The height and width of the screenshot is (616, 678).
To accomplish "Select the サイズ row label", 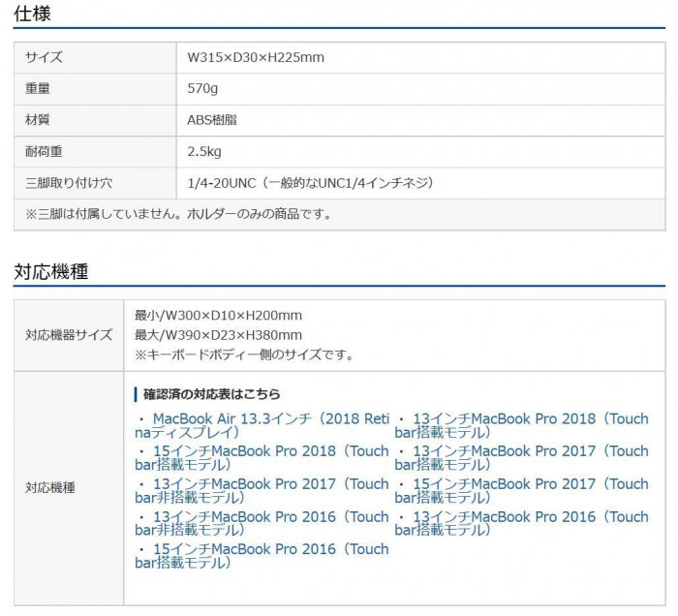I will tap(44, 57).
